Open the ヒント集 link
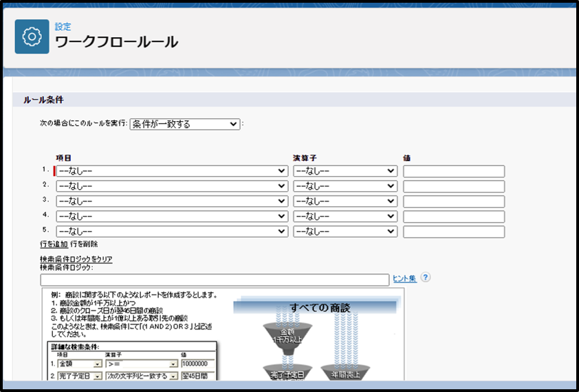This screenshot has height=392, width=579. coord(404,279)
